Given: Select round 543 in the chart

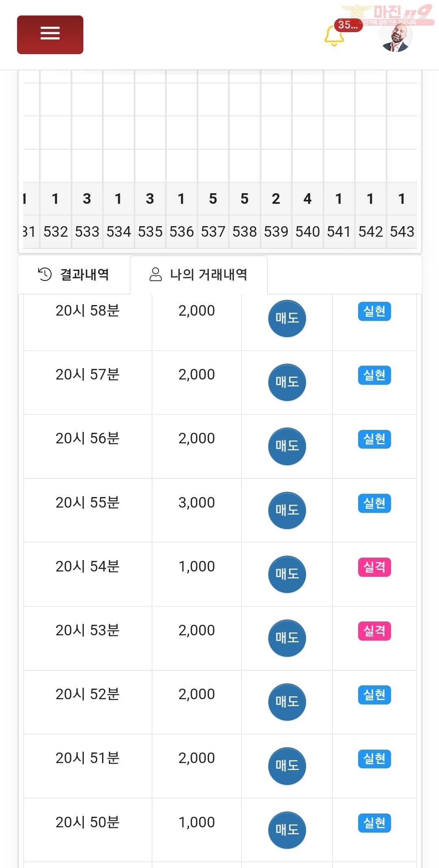Looking at the screenshot, I should (402, 232).
